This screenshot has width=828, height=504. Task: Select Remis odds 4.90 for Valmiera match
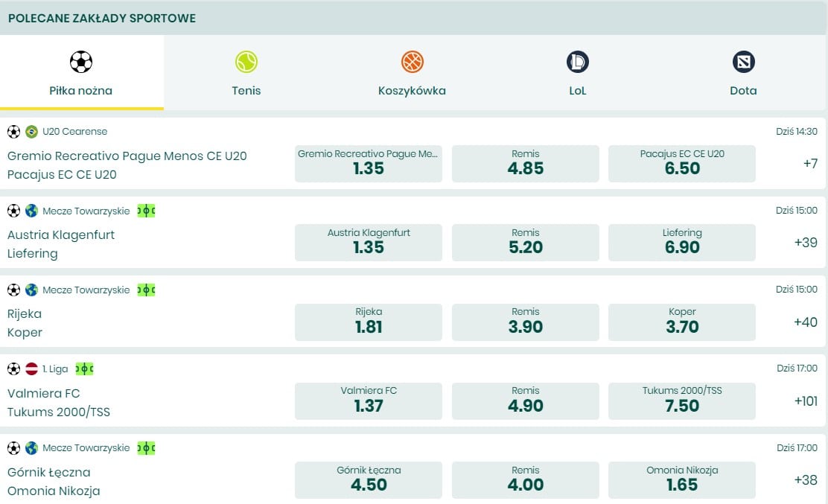coord(525,401)
